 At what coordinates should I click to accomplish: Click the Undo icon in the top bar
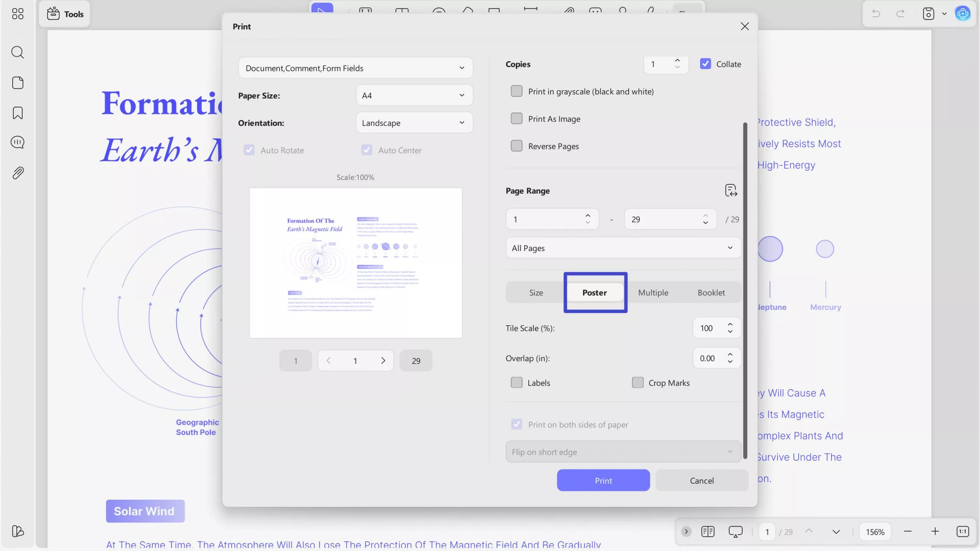[876, 13]
